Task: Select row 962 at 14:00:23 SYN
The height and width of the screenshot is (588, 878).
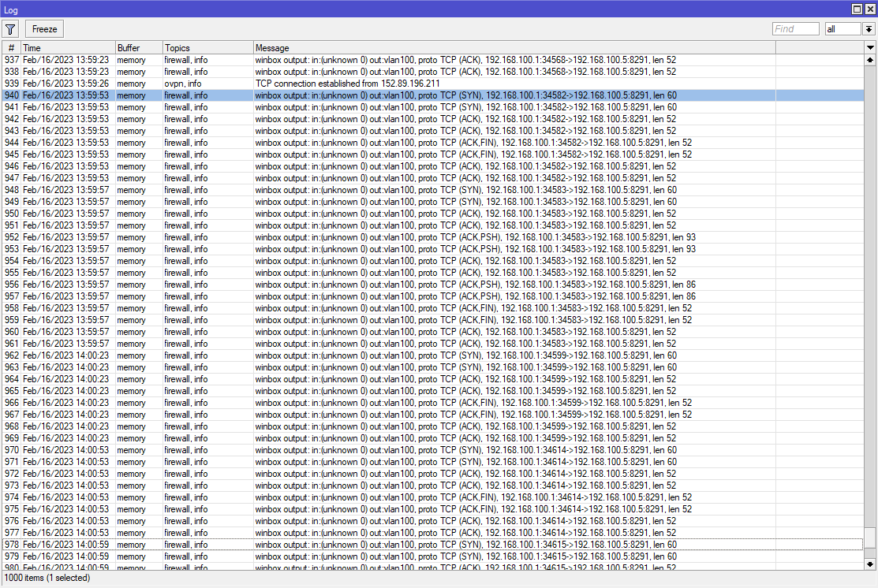Action: (433, 355)
